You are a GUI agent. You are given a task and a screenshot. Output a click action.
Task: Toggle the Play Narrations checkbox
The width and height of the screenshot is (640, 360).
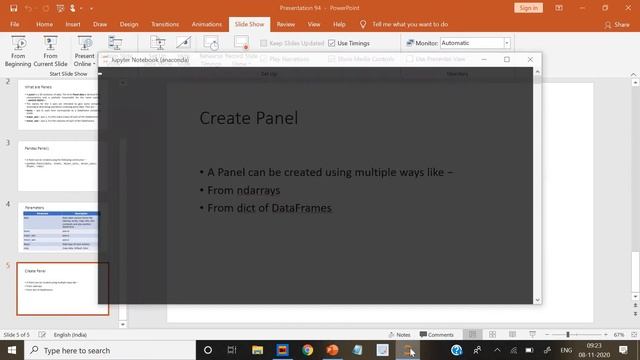click(264, 59)
